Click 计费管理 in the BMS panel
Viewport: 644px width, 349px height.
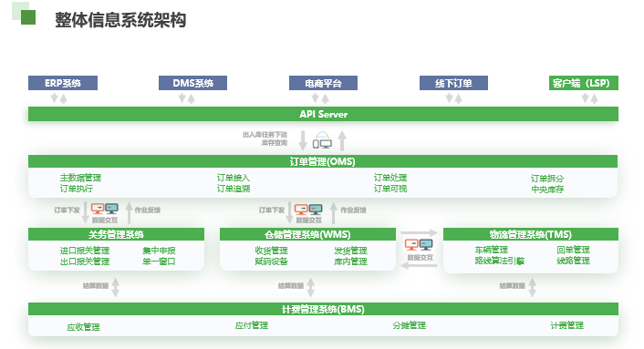click(566, 325)
